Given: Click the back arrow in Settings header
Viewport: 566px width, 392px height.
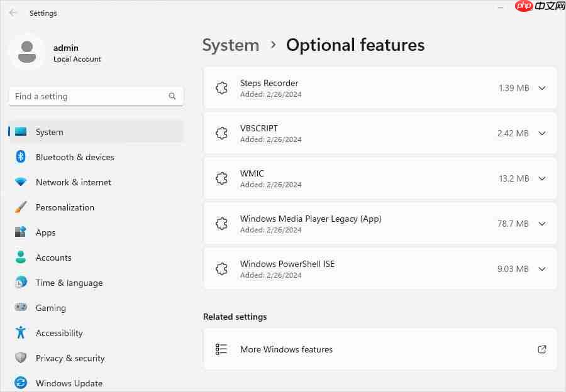Looking at the screenshot, I should [13, 13].
